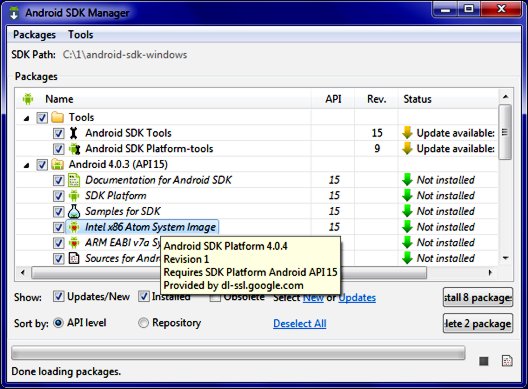Uncheck the Android SDK Platform-tools checkbox

(59, 149)
